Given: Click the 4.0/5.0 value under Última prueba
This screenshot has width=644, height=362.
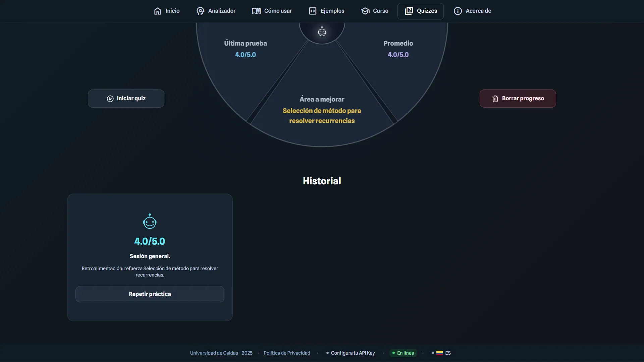Looking at the screenshot, I should click(246, 55).
